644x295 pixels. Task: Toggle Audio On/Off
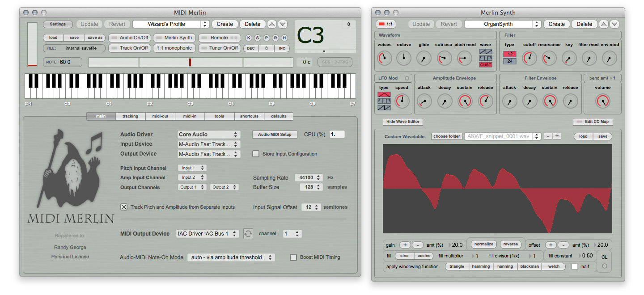[x=130, y=38]
